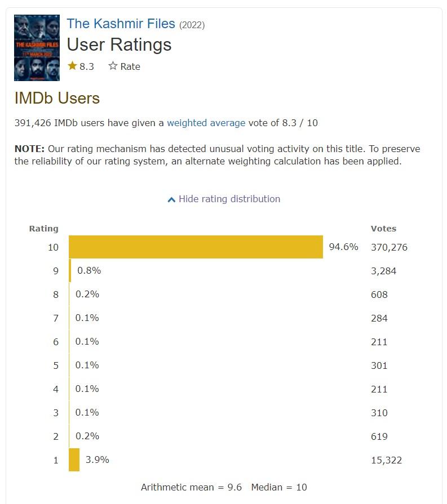
Task: Open The Kashmir Files title link
Action: tap(121, 24)
